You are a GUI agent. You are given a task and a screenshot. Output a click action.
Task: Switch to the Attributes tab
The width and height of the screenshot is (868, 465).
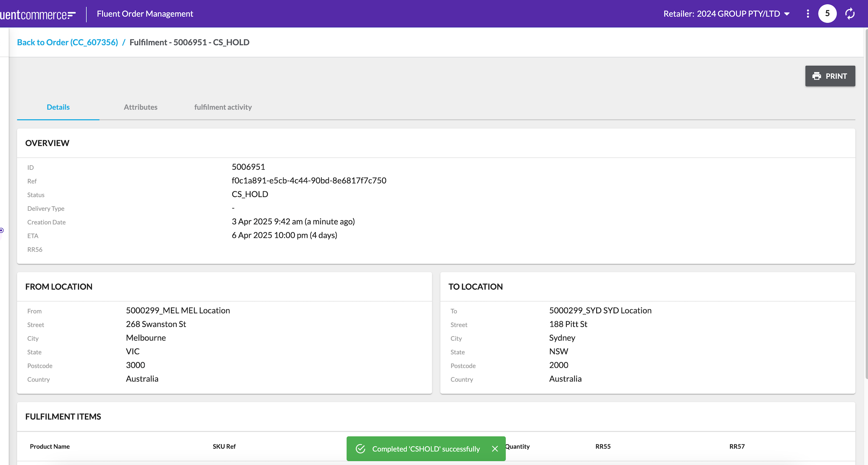141,107
